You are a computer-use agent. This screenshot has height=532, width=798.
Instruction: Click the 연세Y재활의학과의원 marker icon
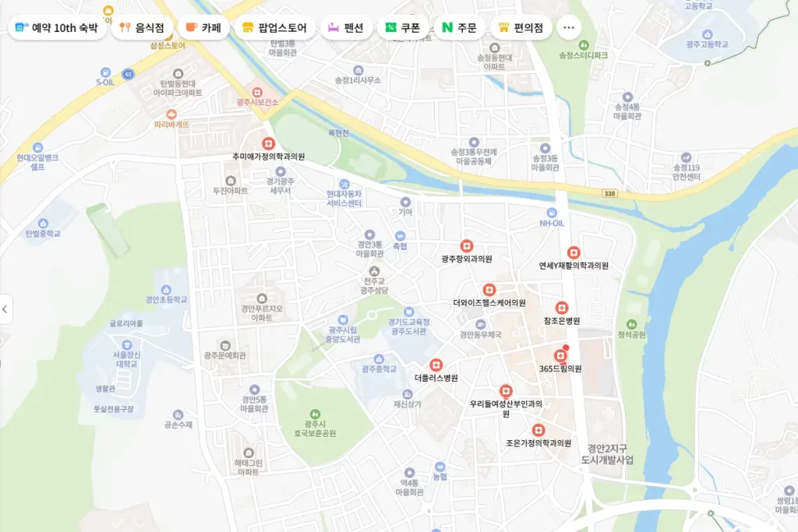pos(574,252)
